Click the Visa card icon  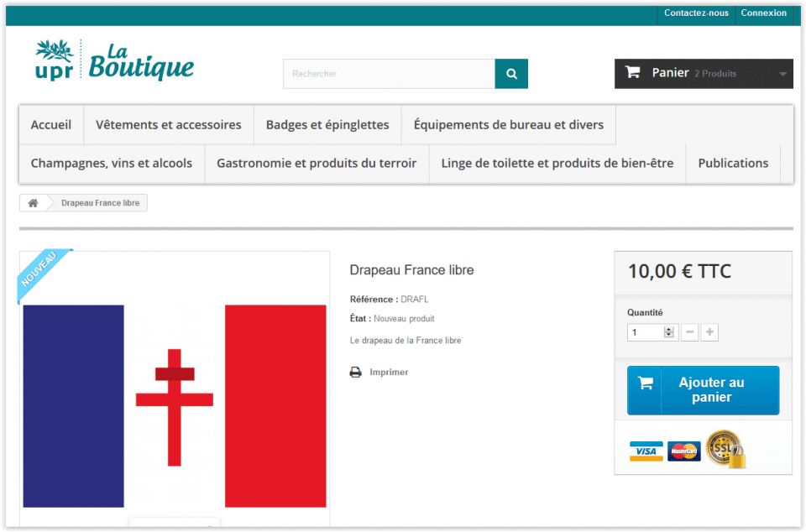[646, 451]
